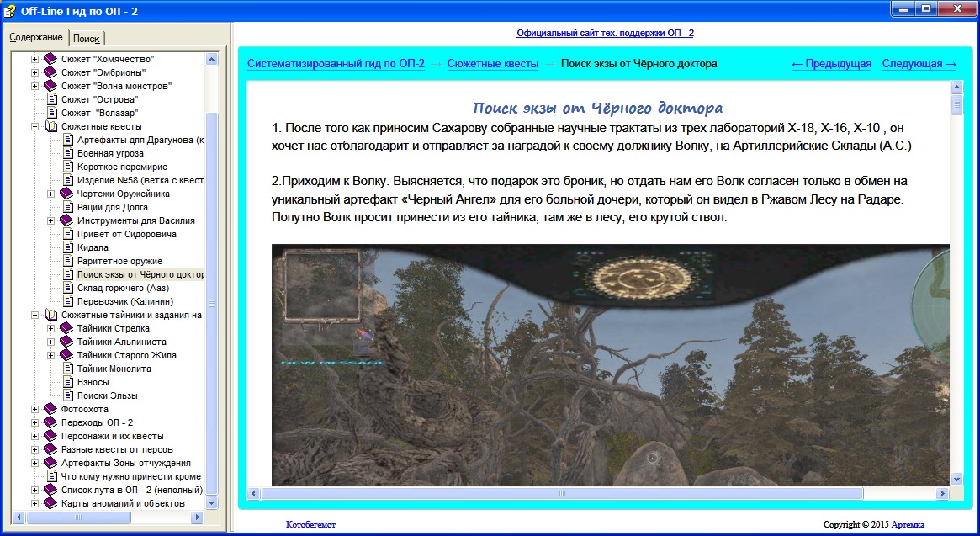Click book icon of Персонажи и их квесты

50,436
